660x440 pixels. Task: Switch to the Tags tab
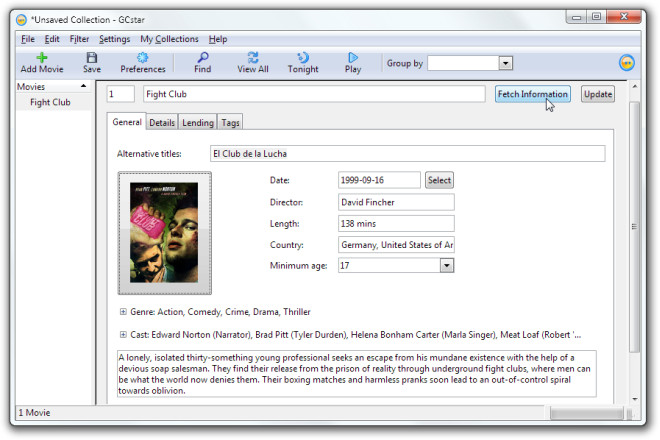coord(230,123)
